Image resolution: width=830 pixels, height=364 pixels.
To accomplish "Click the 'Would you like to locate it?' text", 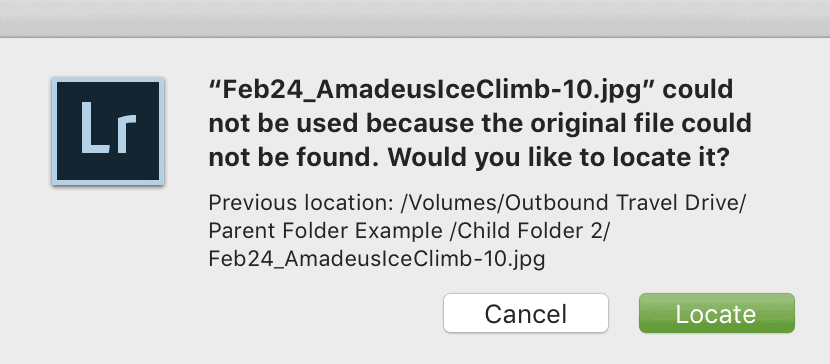I will pos(562,157).
